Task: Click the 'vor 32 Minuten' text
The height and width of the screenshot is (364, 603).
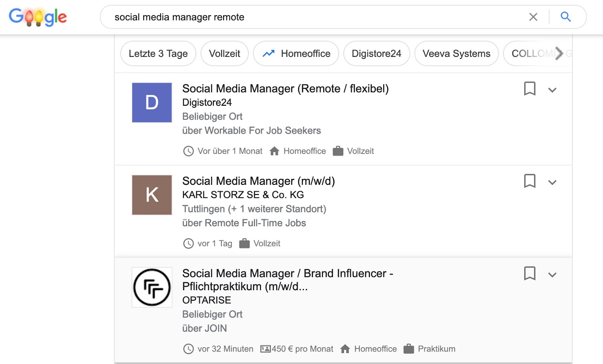Action: pyautogui.click(x=225, y=349)
